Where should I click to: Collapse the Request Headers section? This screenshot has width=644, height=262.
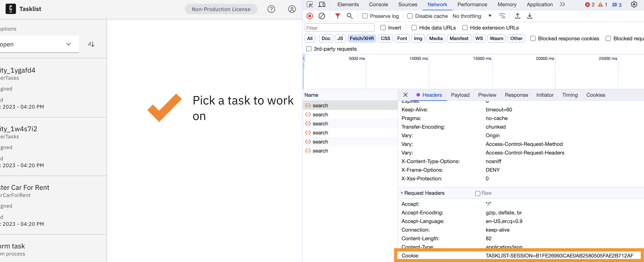(423, 193)
